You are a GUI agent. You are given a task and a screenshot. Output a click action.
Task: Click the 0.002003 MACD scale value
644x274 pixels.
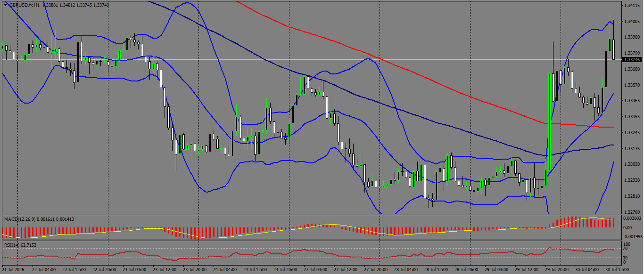click(x=632, y=219)
